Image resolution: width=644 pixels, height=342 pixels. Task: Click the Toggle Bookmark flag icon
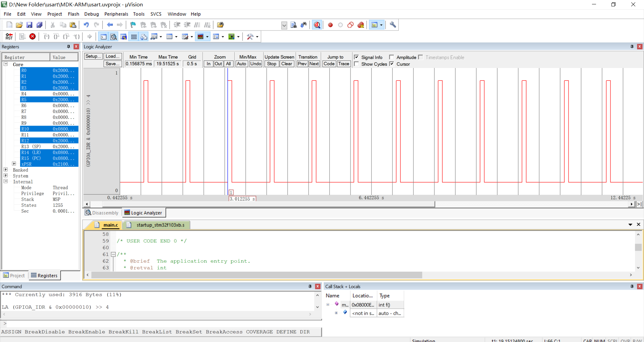pyautogui.click(x=133, y=25)
